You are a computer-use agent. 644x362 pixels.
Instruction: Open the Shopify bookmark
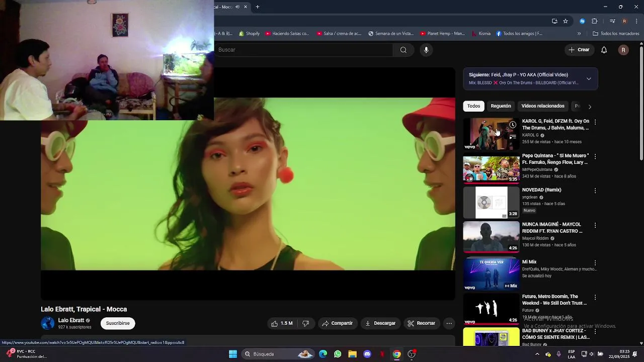point(249,34)
